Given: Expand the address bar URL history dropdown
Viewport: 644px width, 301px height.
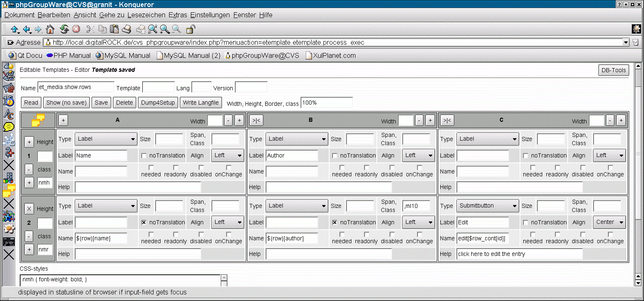Looking at the screenshot, I should pos(626,42).
